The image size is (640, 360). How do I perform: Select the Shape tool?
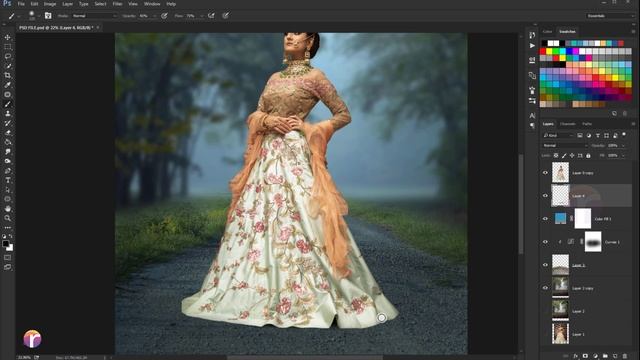(7, 199)
